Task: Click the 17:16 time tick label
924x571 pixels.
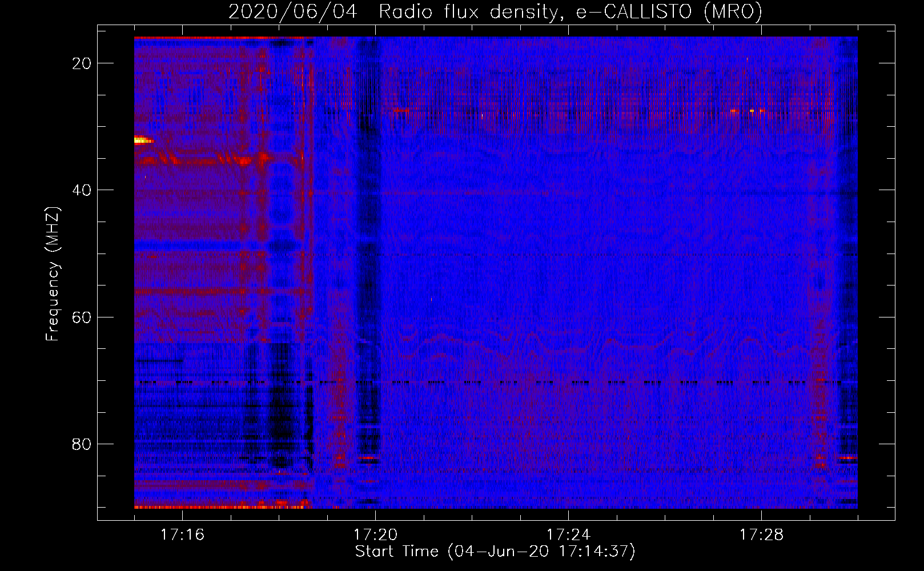Action: (182, 534)
